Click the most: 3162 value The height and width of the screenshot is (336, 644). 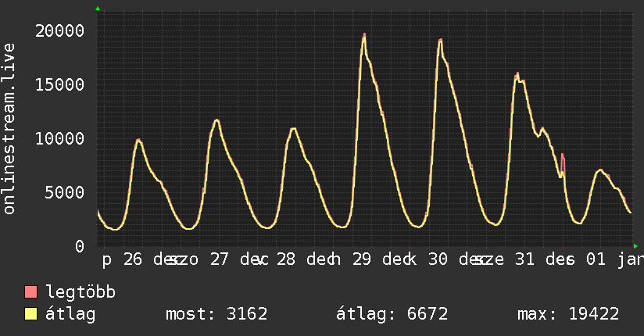click(x=216, y=314)
